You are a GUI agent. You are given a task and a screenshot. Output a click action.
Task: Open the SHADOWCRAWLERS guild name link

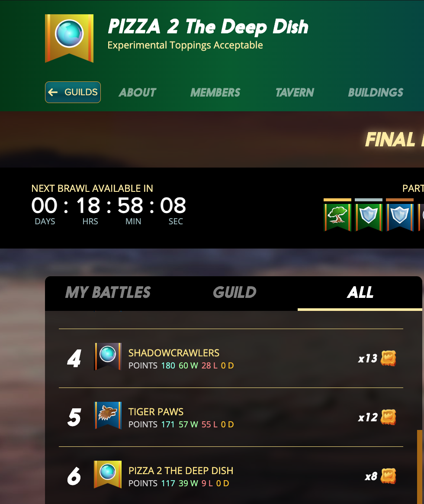[174, 353]
